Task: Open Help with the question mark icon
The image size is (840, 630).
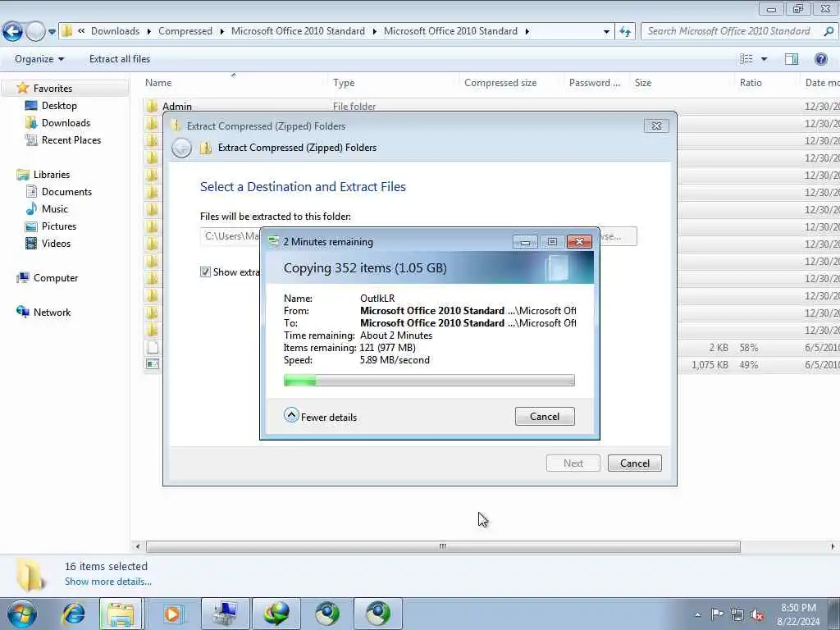Action: click(x=820, y=59)
